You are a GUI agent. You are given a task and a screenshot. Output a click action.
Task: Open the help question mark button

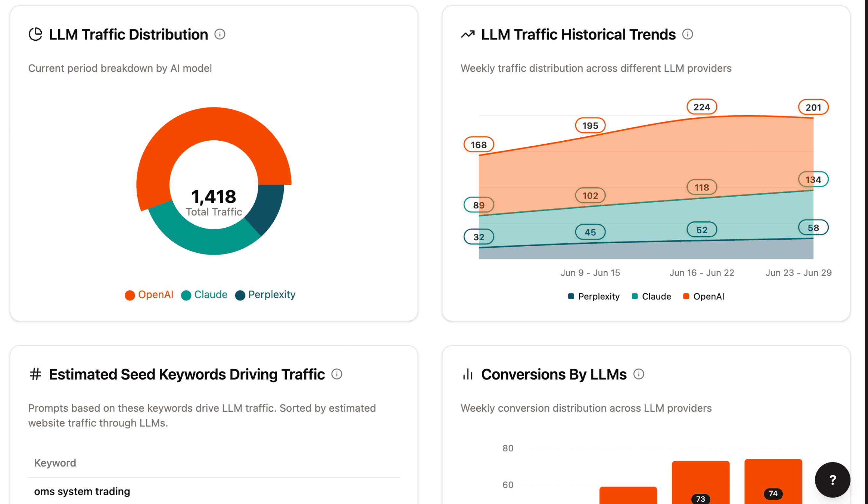pos(832,480)
